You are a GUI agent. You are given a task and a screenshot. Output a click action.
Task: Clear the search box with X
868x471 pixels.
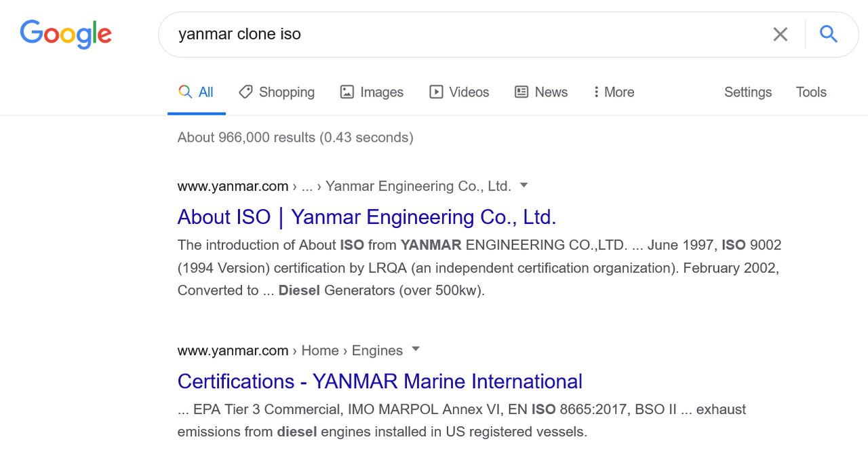[781, 34]
